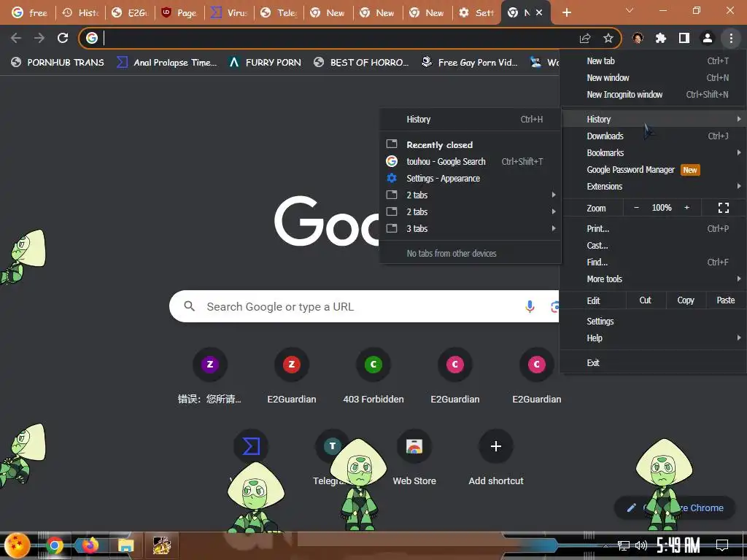Click Paste in the Edit row

[x=726, y=300]
